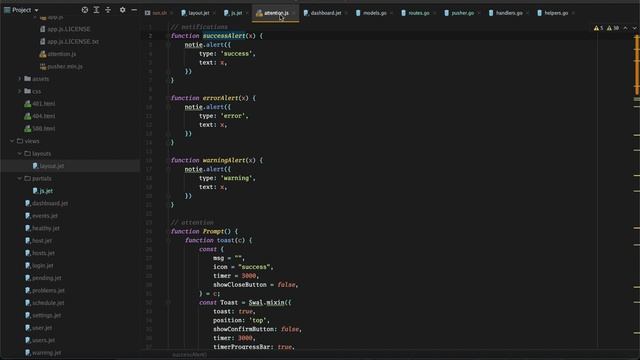Open app.js.LICENSE in project tree
The width and height of the screenshot is (640, 360).
point(65,29)
